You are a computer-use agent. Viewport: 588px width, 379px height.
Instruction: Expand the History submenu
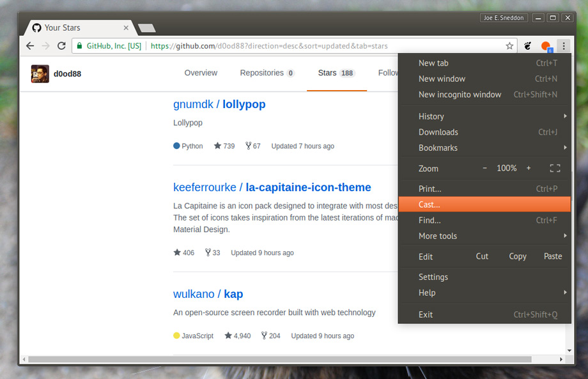coord(484,116)
